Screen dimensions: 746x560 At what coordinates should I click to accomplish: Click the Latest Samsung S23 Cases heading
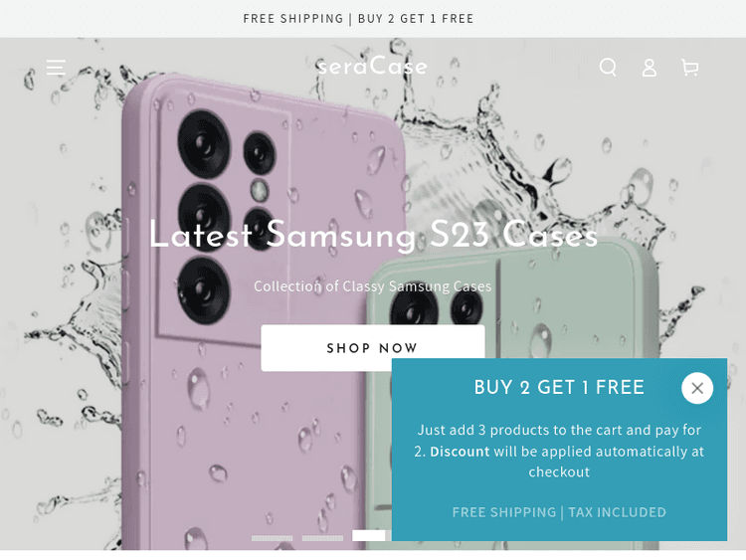[373, 234]
